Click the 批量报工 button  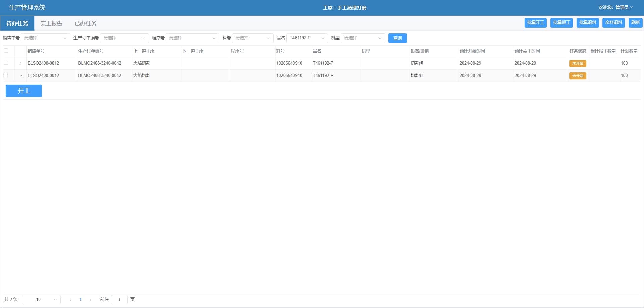561,23
